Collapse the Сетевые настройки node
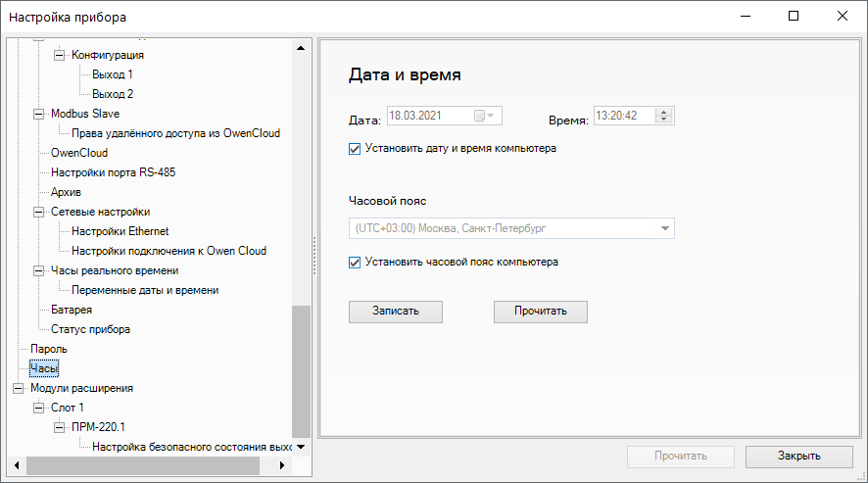This screenshot has height=483, width=868. (39, 212)
